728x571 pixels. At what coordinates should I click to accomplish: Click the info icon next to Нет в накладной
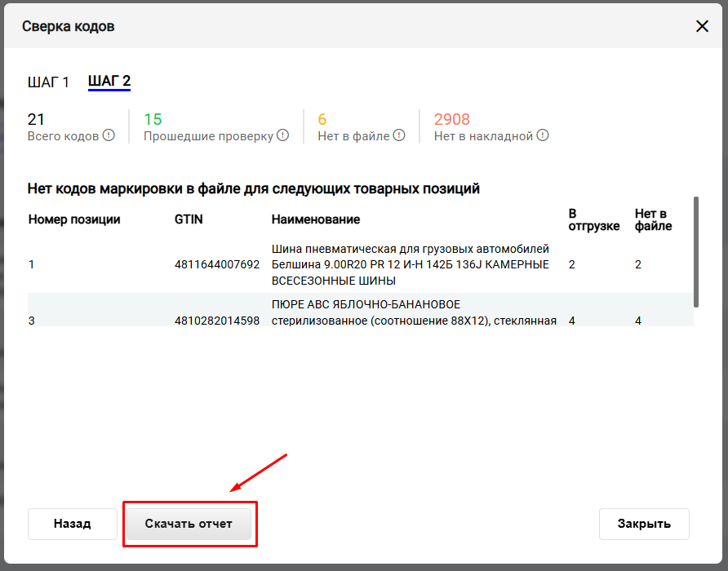543,136
